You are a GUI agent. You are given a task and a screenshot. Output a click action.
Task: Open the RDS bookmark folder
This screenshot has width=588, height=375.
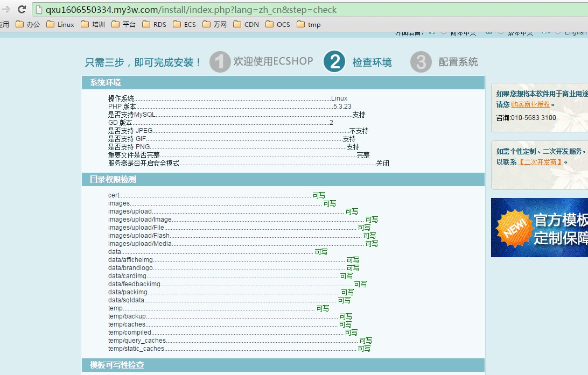pyautogui.click(x=154, y=24)
